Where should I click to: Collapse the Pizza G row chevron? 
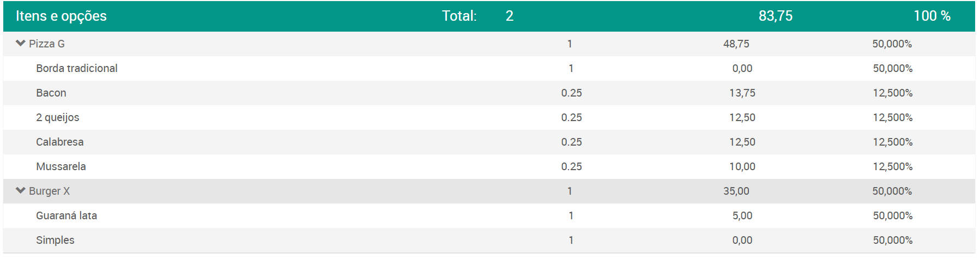click(x=21, y=43)
